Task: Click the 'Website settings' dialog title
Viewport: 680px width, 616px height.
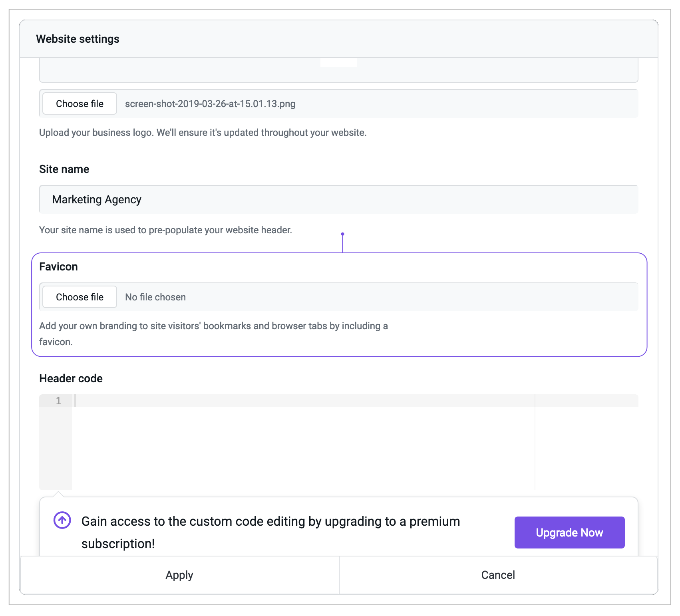Action: [78, 39]
